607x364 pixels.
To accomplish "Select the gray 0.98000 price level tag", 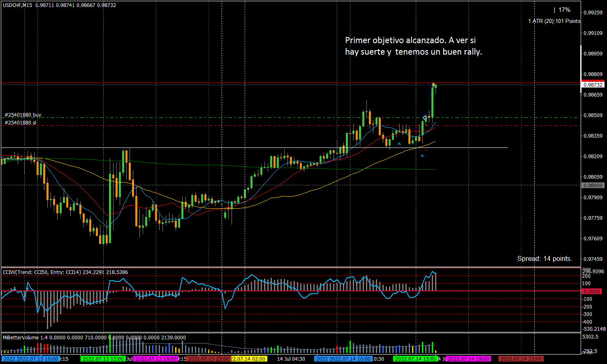I will (593, 186).
